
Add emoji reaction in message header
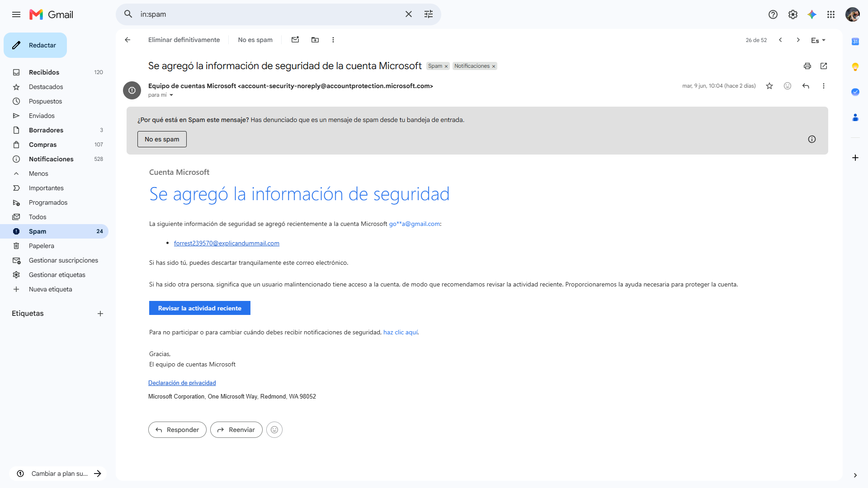click(x=788, y=86)
